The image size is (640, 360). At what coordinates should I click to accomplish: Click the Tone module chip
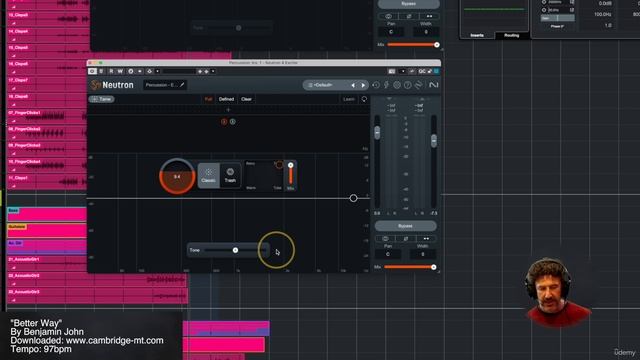click(102, 99)
